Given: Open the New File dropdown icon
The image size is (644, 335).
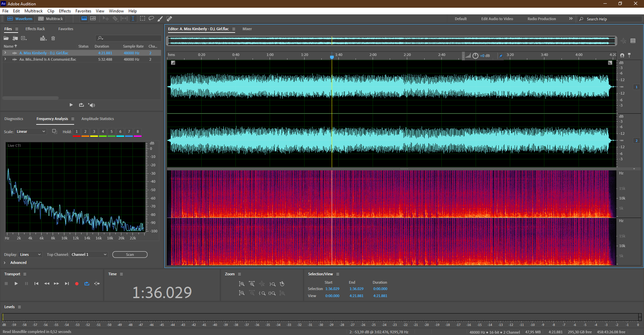Looking at the screenshot, I should coord(24,38).
